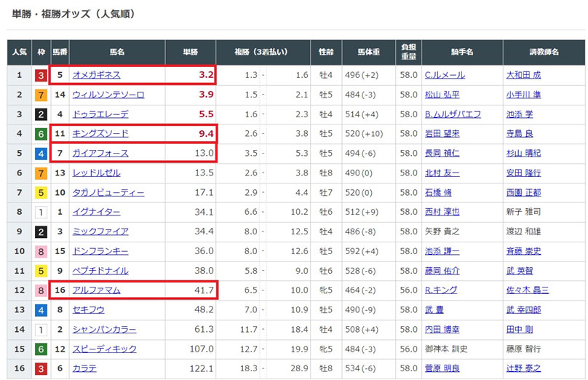Click the ウィルソンテソーロ horse link

[x=108, y=95]
